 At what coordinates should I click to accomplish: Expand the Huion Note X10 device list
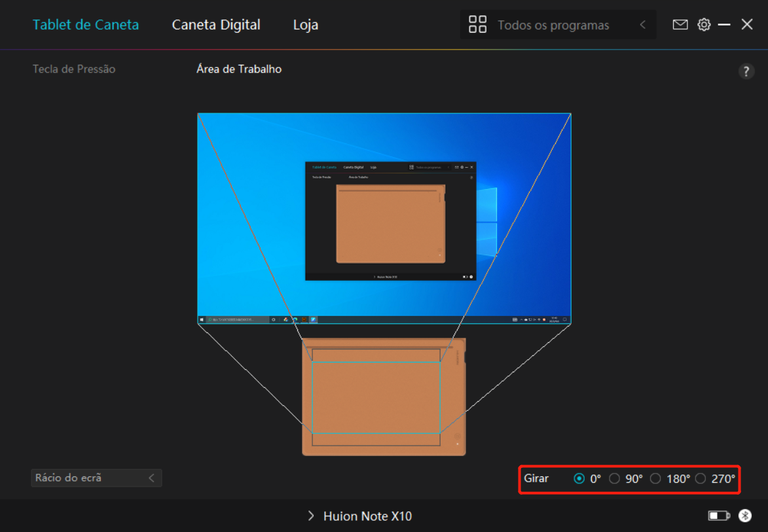click(311, 516)
